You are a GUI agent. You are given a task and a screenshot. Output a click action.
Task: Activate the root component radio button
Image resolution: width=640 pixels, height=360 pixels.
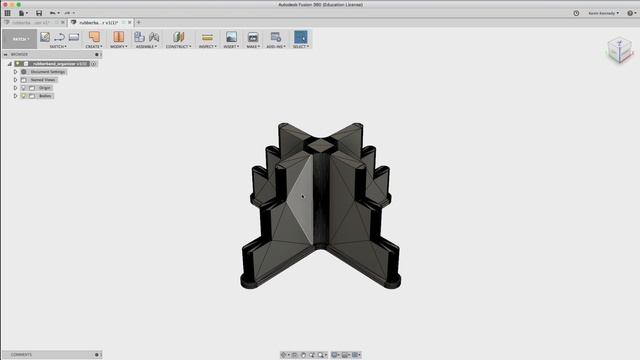93,64
